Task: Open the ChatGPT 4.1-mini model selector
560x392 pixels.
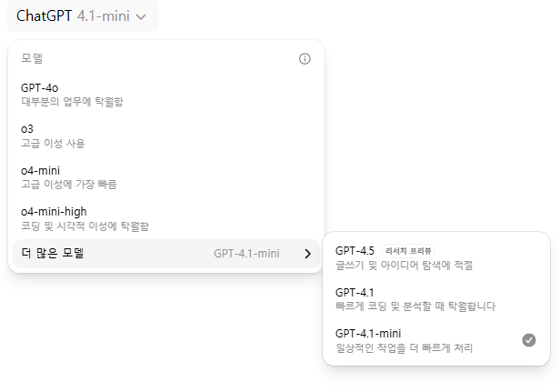Action: [x=83, y=16]
